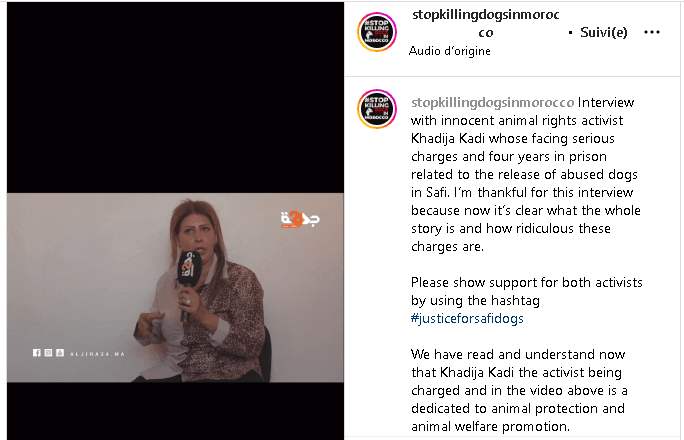Open stopkillingdogsinmorocco username in header
The height and width of the screenshot is (440, 684).
pos(486,24)
